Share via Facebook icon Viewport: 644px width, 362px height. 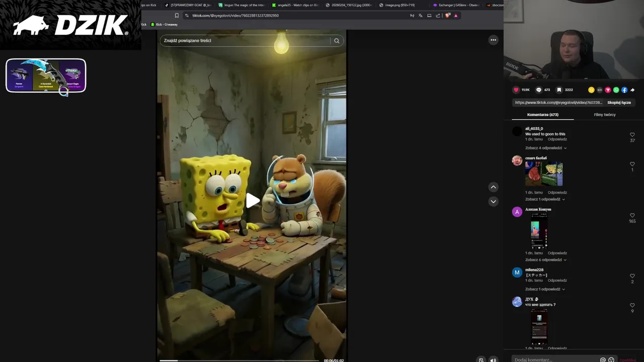click(624, 90)
